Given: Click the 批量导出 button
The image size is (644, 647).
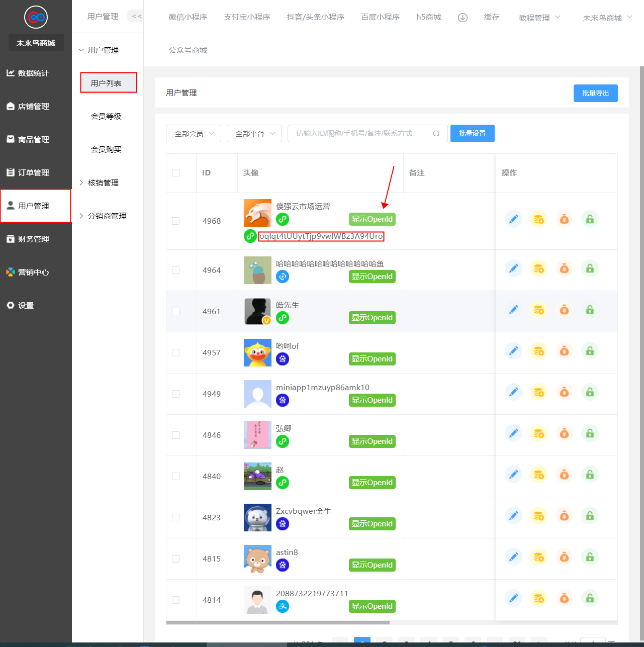Looking at the screenshot, I should 595,94.
